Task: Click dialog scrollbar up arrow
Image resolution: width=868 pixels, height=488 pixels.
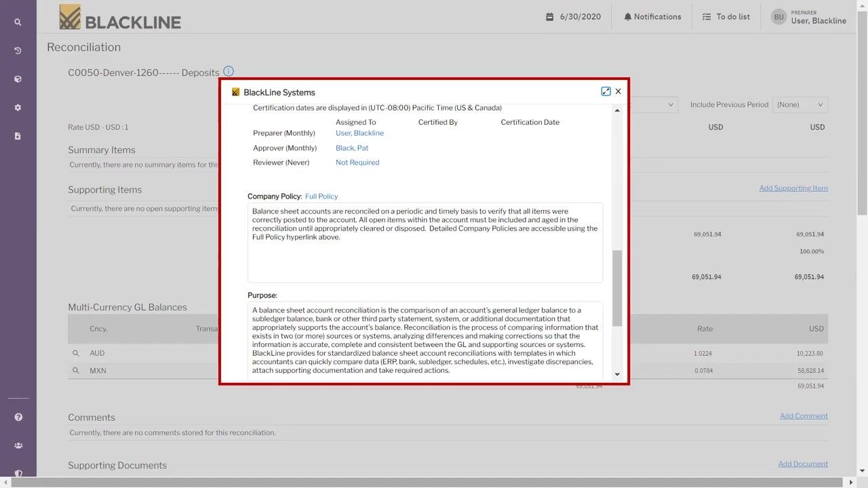Action: click(617, 110)
